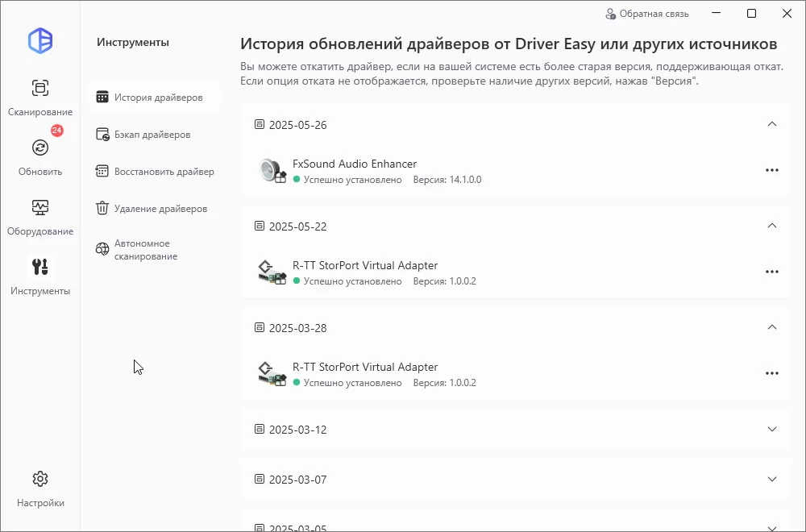Click the Инструменты label in left sidebar

tap(40, 290)
